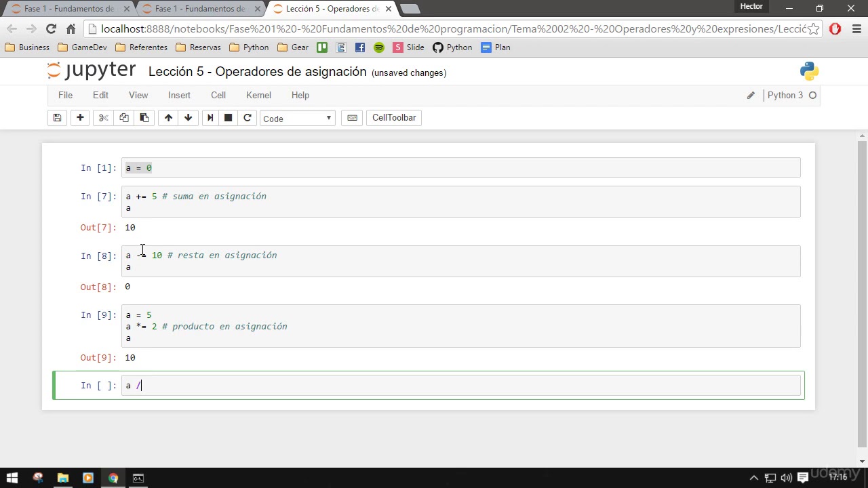The width and height of the screenshot is (868, 488).
Task: Interrupt kernel with the stop icon
Action: coord(229,118)
